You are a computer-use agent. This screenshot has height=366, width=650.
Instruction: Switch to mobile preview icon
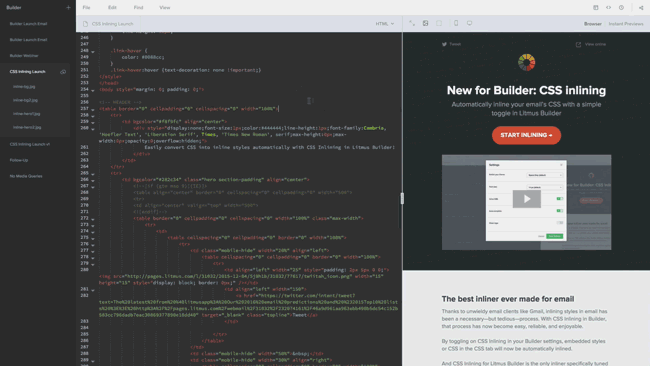(456, 23)
